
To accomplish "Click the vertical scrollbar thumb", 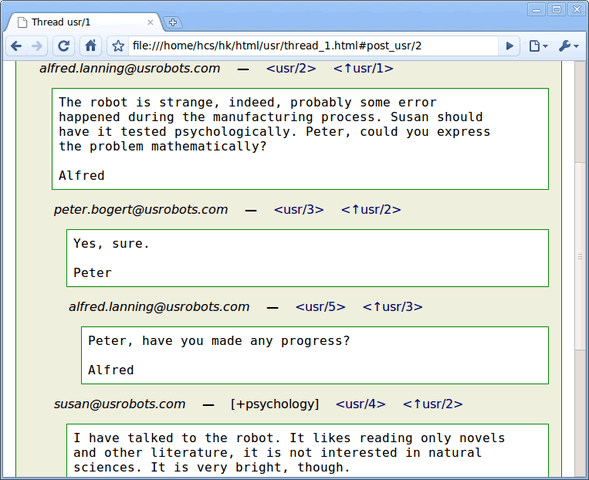I will click(580, 257).
